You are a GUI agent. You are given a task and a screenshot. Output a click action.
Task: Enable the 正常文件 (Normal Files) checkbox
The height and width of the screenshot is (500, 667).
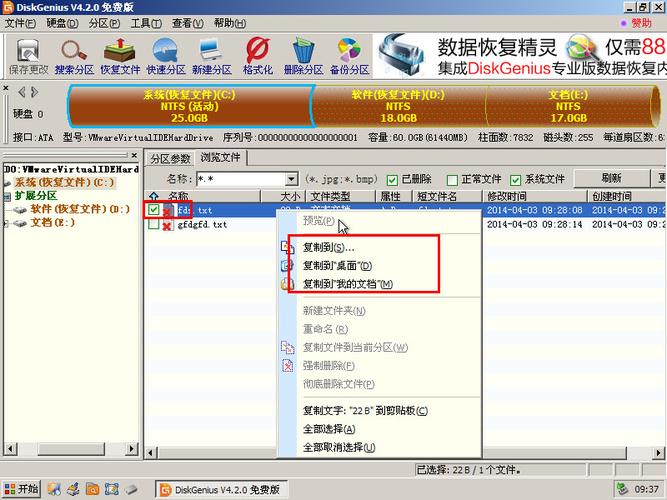coord(453,179)
